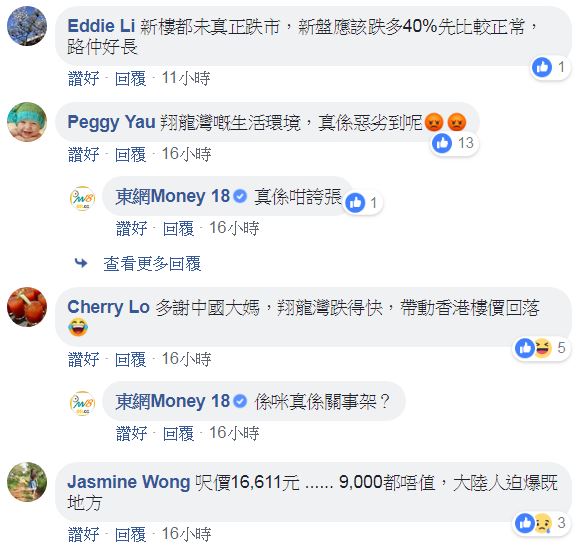Click 東網Money 18 logo beside 係咪真係關事架 reply

coord(83,403)
